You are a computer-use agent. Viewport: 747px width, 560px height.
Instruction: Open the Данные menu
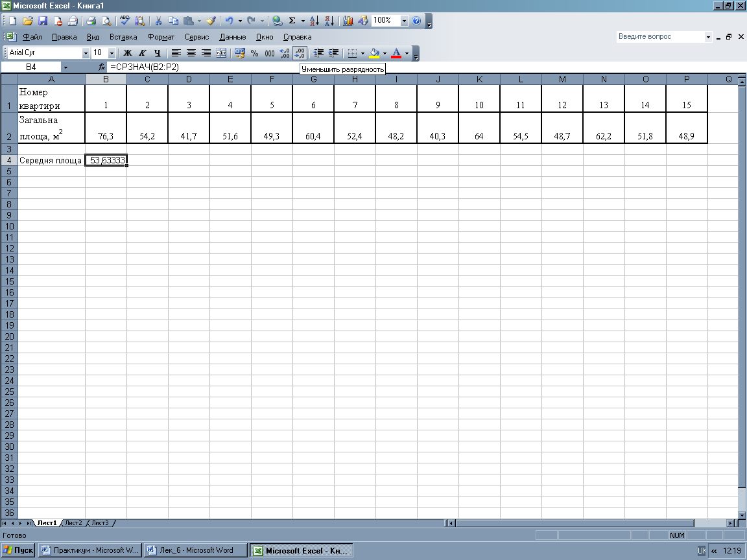[233, 37]
